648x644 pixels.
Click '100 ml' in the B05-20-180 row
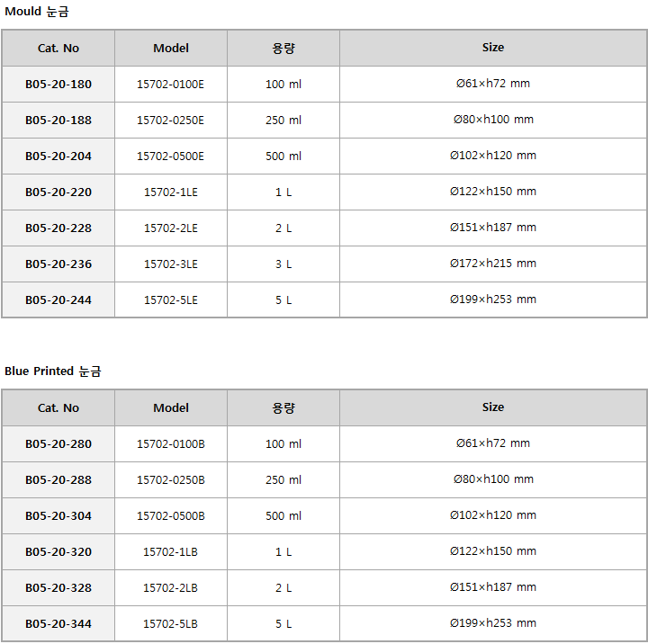283,85
